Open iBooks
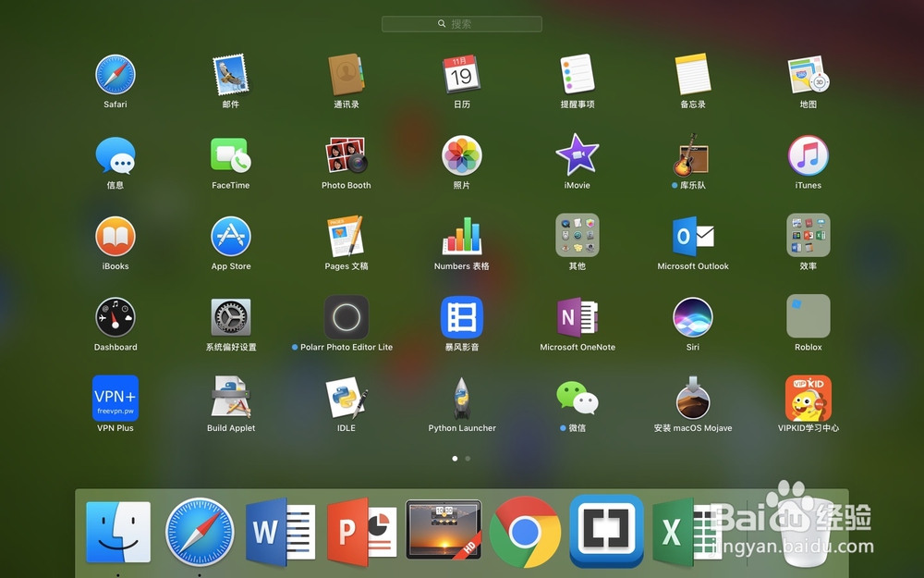Screen dimensions: 924x578 [115, 237]
